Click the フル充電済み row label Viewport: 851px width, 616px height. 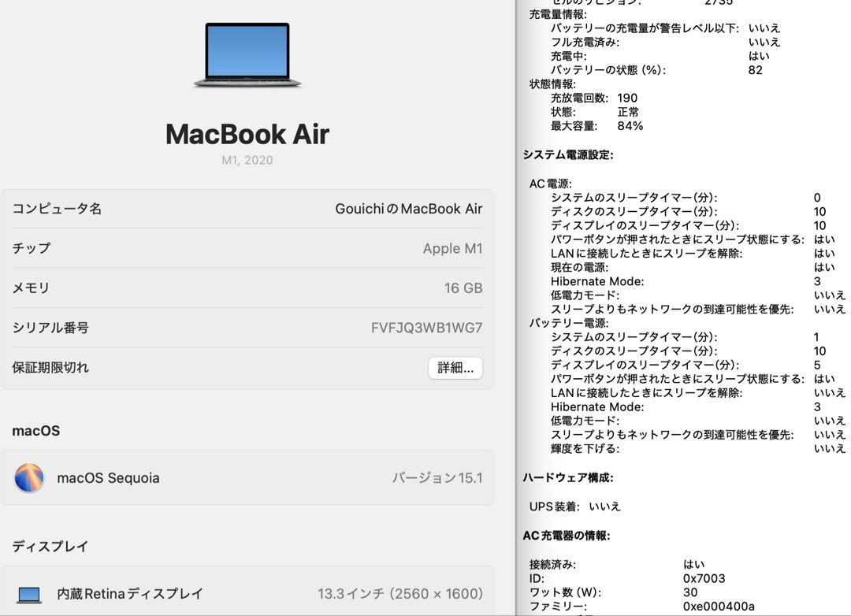(x=585, y=43)
